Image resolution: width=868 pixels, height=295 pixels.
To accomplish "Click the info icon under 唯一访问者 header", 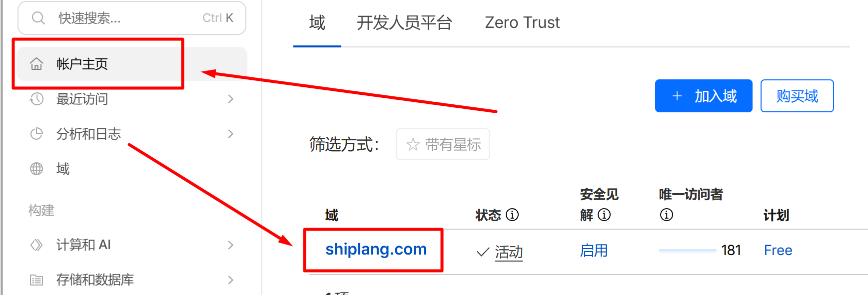I will [667, 215].
